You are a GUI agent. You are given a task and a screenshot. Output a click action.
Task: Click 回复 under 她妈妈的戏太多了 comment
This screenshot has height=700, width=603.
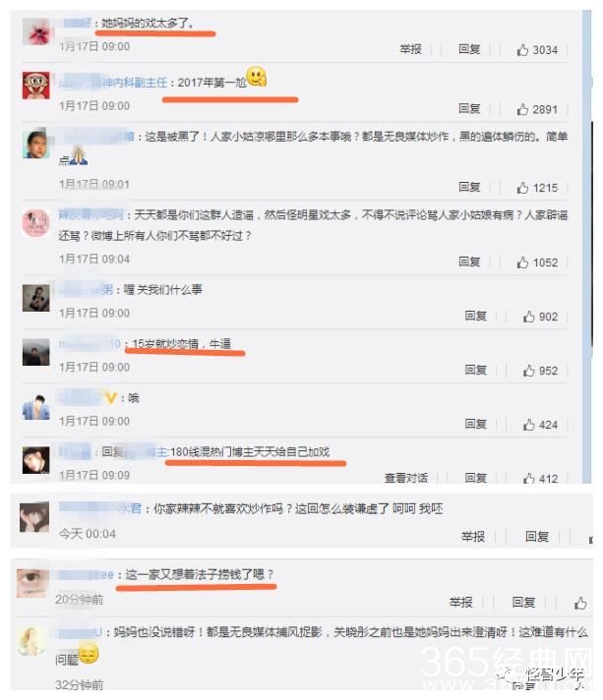[469, 49]
